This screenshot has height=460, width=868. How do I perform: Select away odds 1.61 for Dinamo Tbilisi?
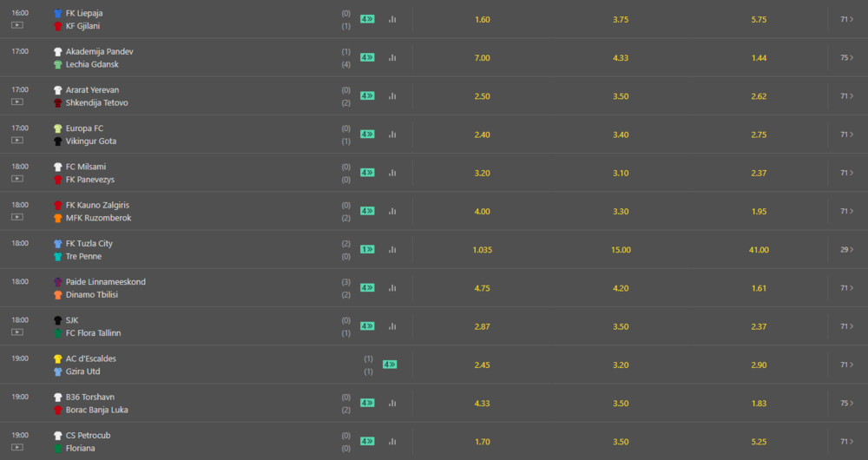759,288
